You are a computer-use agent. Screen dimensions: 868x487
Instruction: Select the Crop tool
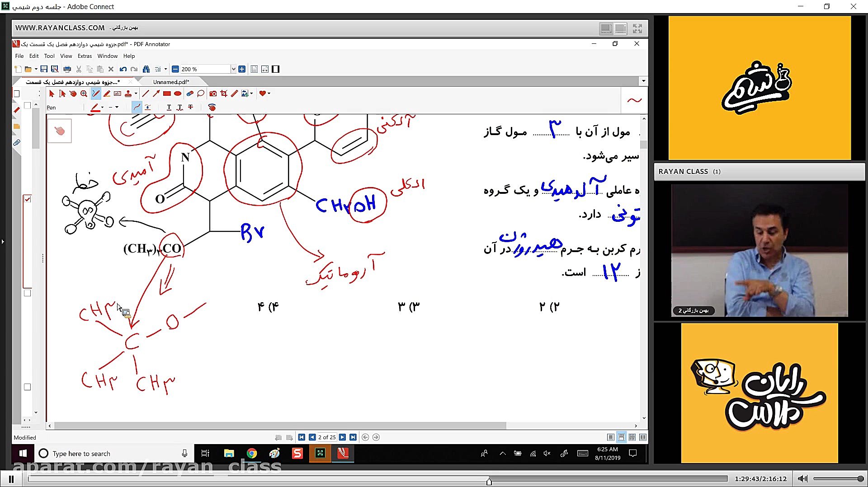(224, 94)
